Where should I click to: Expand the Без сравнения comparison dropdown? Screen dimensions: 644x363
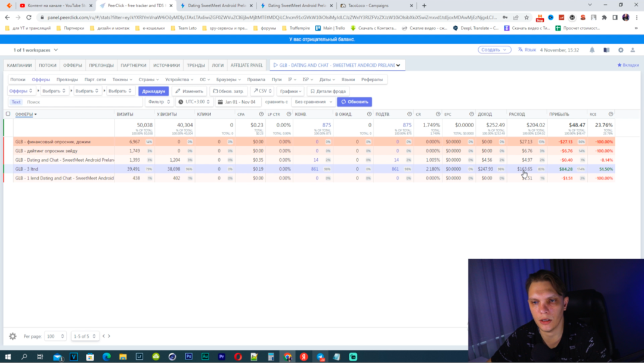click(313, 102)
